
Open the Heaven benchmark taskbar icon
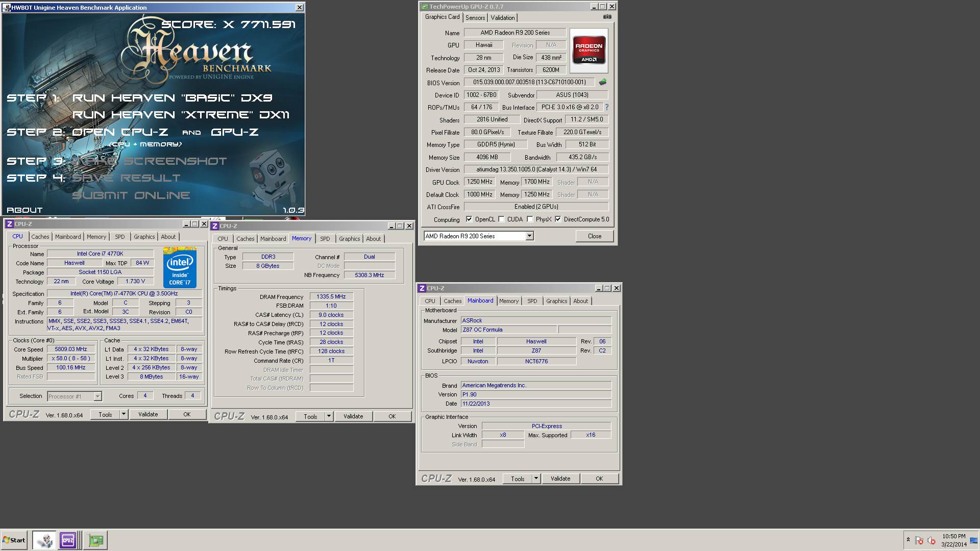point(44,540)
